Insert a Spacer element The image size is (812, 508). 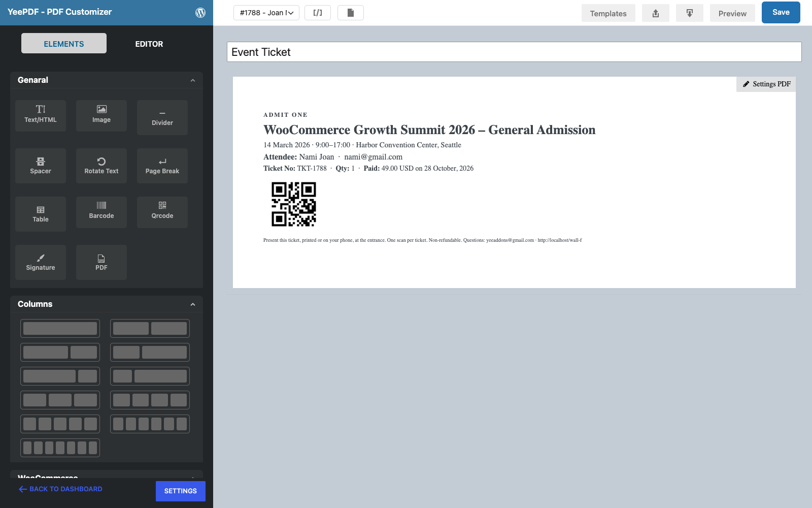[41, 166]
